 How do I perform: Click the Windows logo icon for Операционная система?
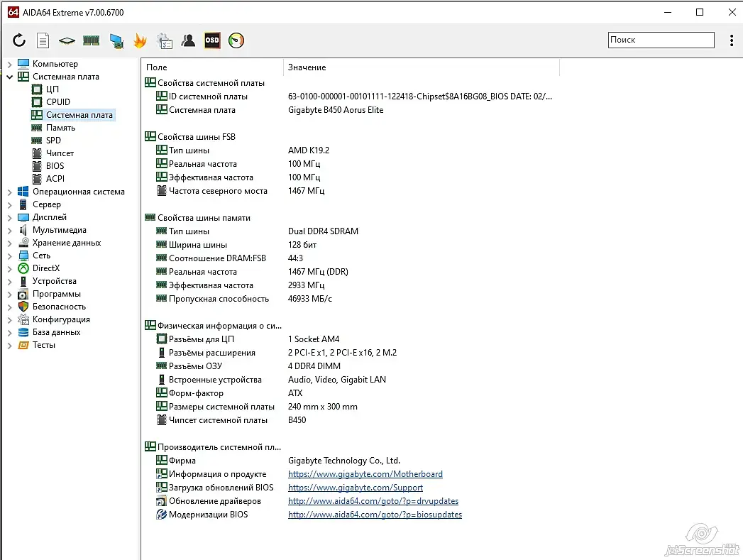click(x=23, y=192)
